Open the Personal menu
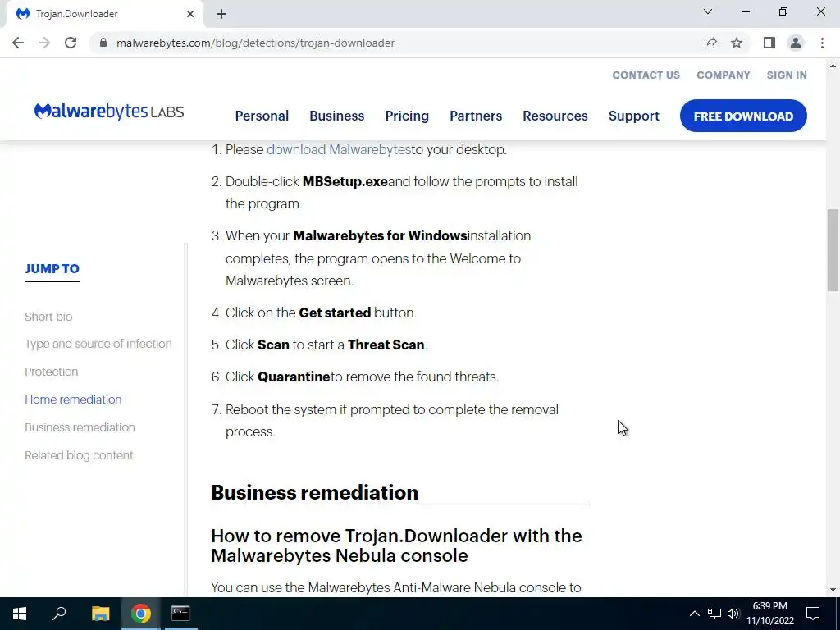840x630 pixels. tap(262, 116)
